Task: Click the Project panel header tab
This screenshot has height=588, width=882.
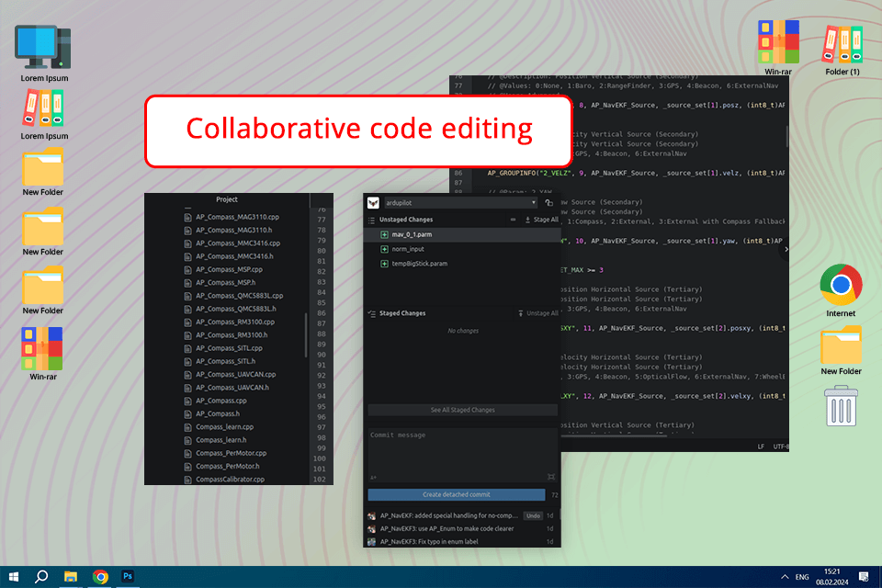Action: click(x=227, y=199)
